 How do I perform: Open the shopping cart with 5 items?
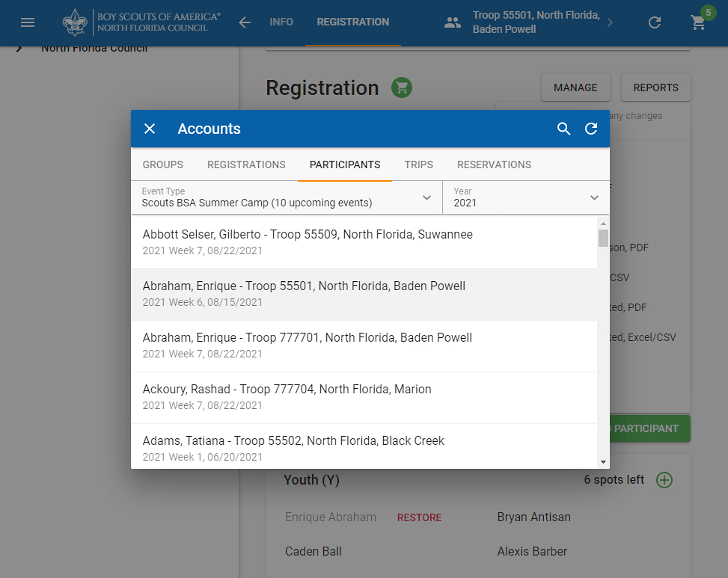click(x=698, y=22)
